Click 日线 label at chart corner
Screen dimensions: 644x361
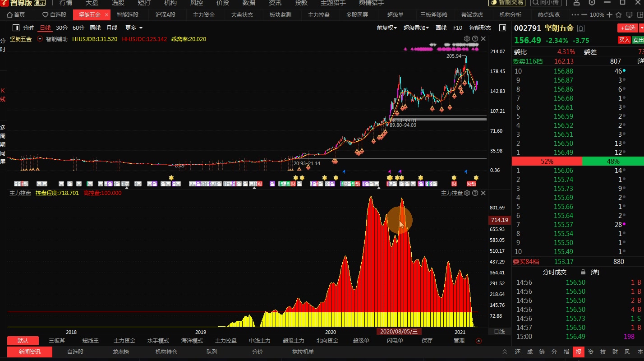pos(499,331)
